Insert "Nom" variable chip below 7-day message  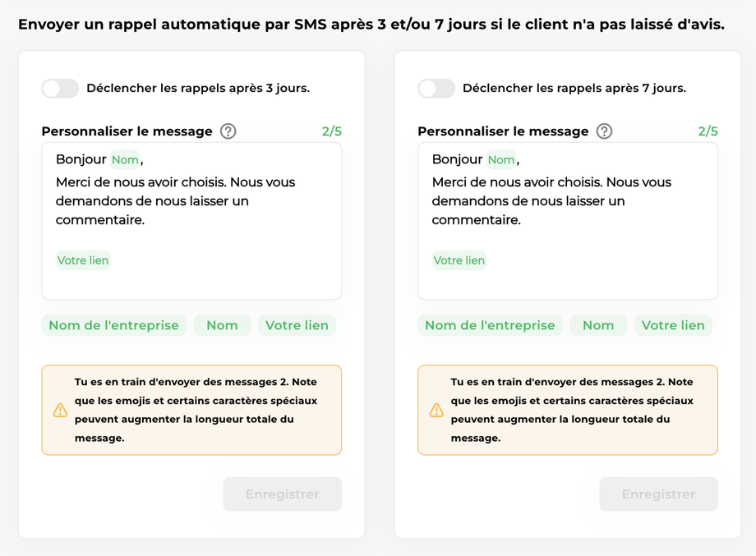pyautogui.click(x=598, y=325)
